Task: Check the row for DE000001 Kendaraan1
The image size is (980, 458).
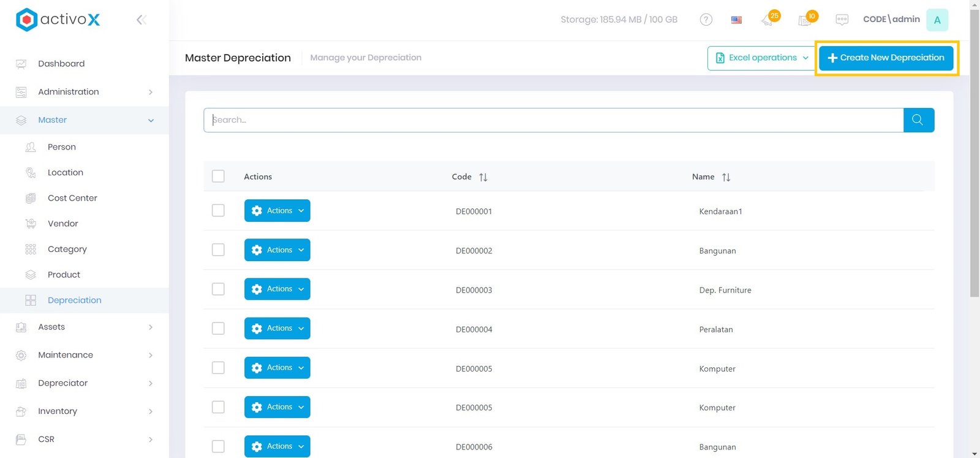Action: point(218,210)
